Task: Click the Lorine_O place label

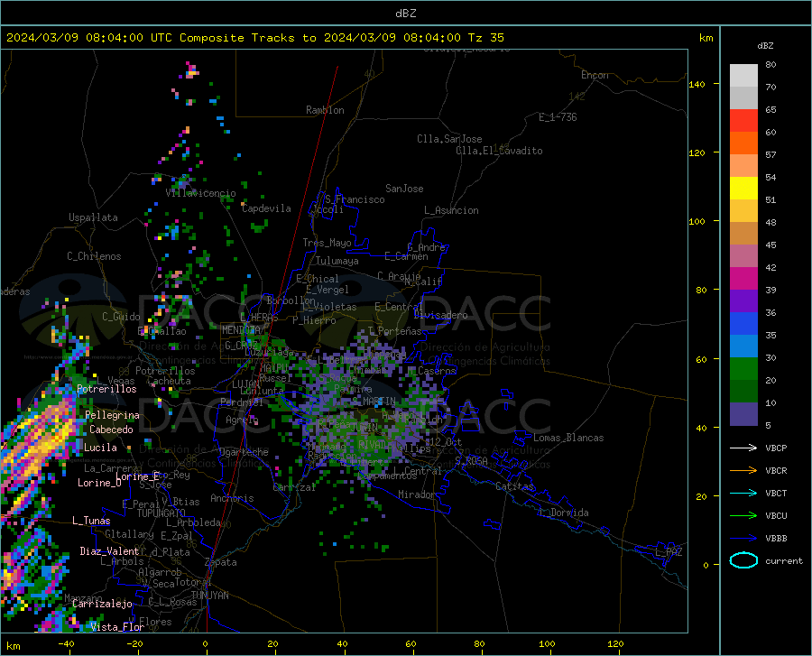Action: pyautogui.click(x=99, y=483)
